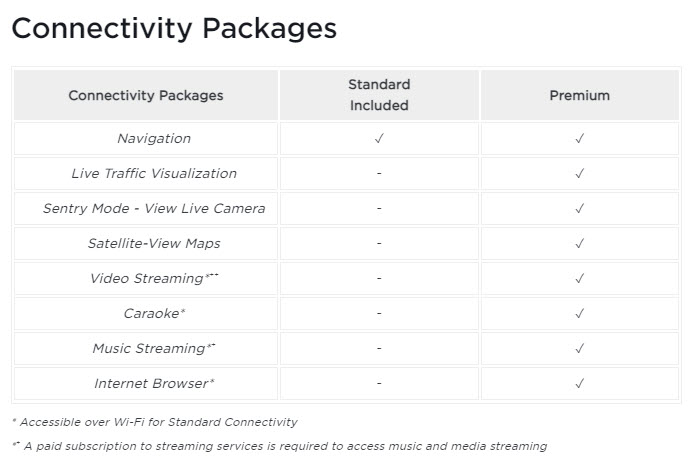
Task: Click Premium checkmark for Video Streaming
Action: [579, 278]
